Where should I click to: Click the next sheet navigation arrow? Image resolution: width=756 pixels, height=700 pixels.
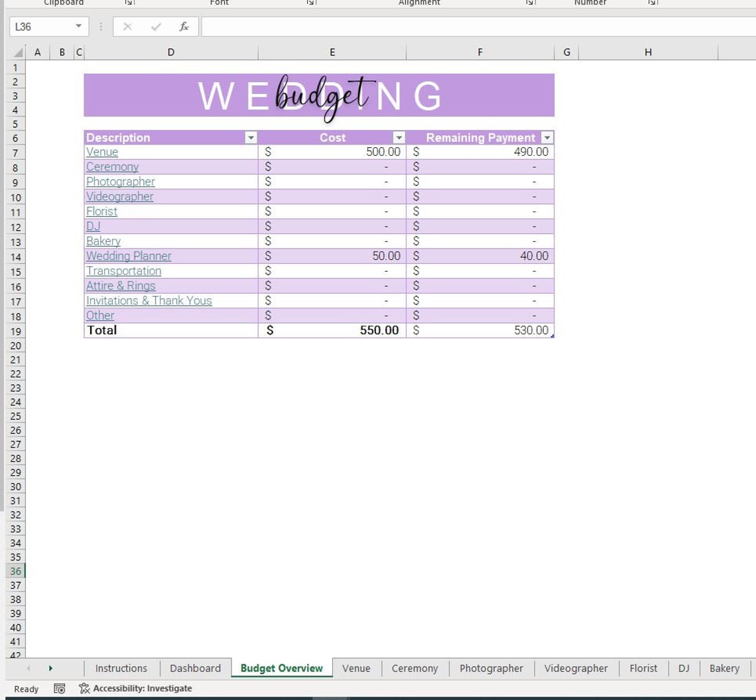click(x=52, y=668)
